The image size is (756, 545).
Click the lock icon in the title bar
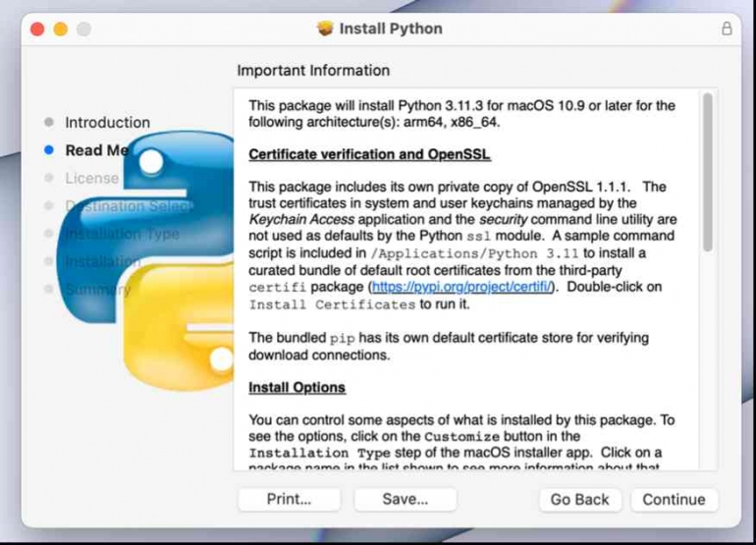(x=727, y=28)
